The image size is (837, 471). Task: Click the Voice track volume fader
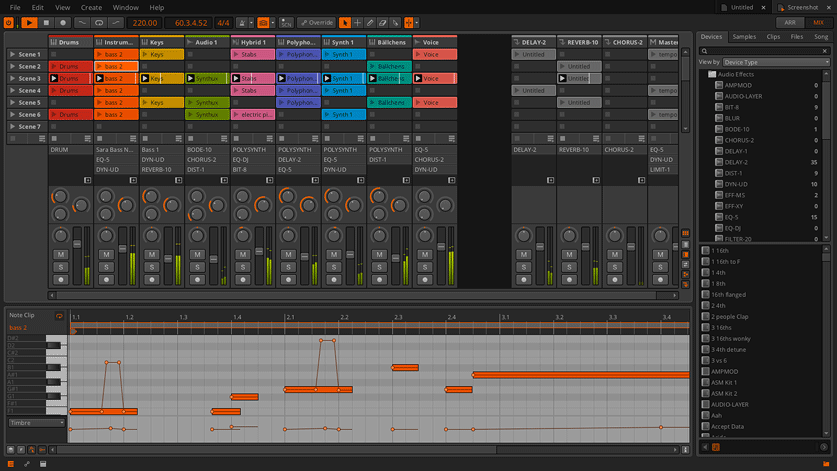pyautogui.click(x=441, y=247)
